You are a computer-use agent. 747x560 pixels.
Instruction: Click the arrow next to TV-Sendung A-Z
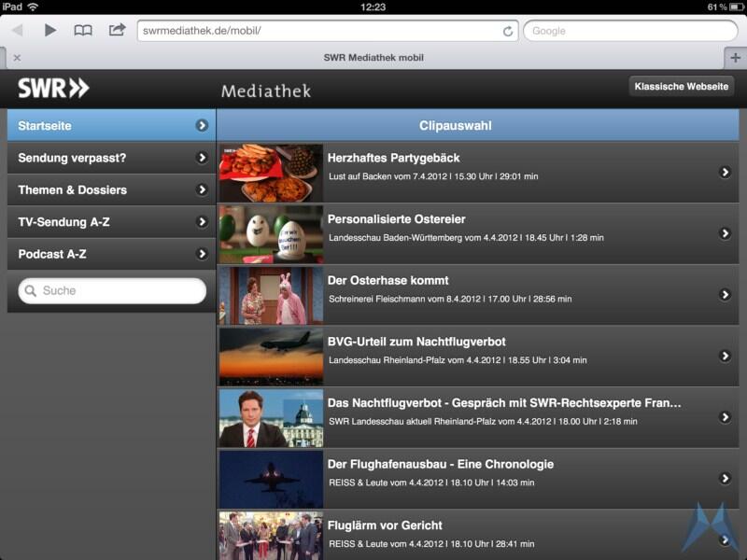click(202, 222)
